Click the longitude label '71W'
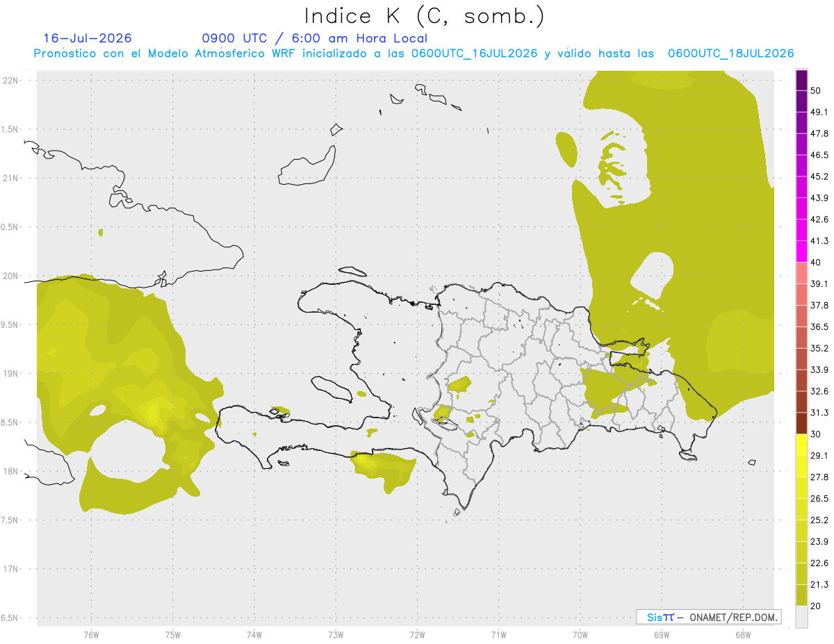The width and height of the screenshot is (834, 644). [498, 634]
